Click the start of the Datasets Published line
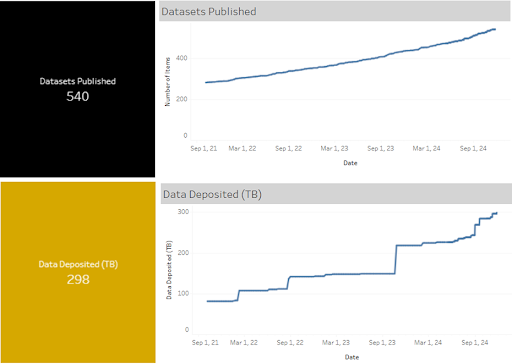The height and width of the screenshot is (364, 512). (x=206, y=82)
